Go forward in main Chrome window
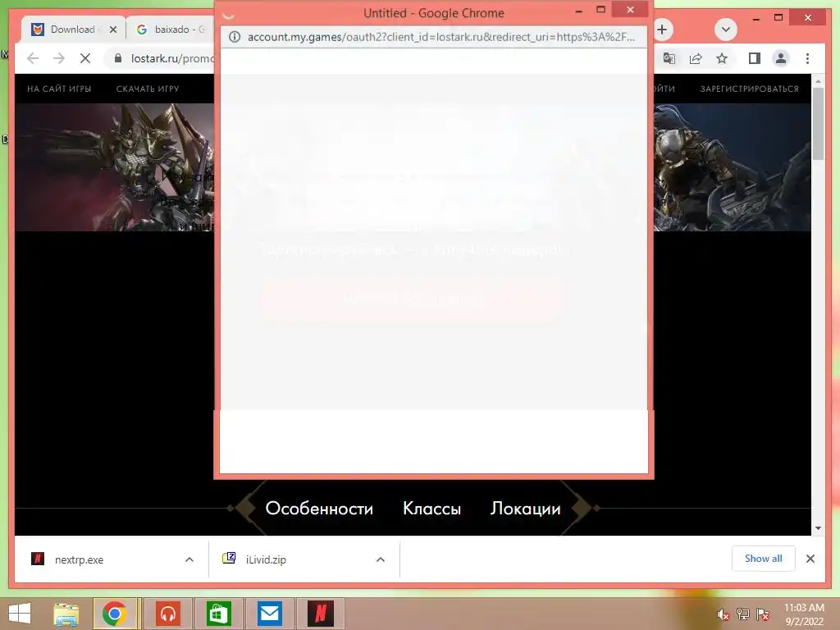 coord(59,58)
